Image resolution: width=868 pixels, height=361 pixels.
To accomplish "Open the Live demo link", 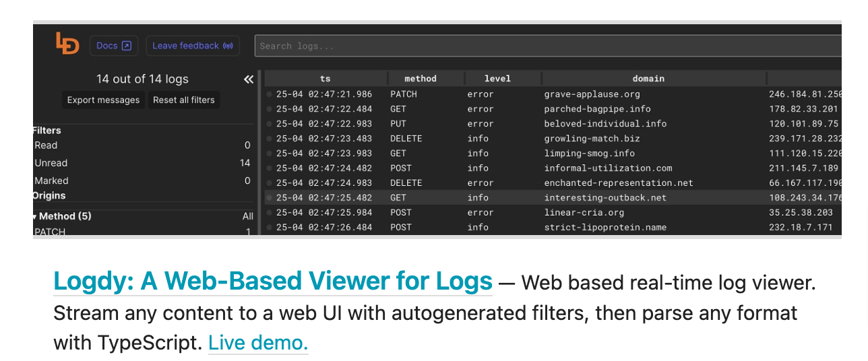I will pyautogui.click(x=258, y=343).
